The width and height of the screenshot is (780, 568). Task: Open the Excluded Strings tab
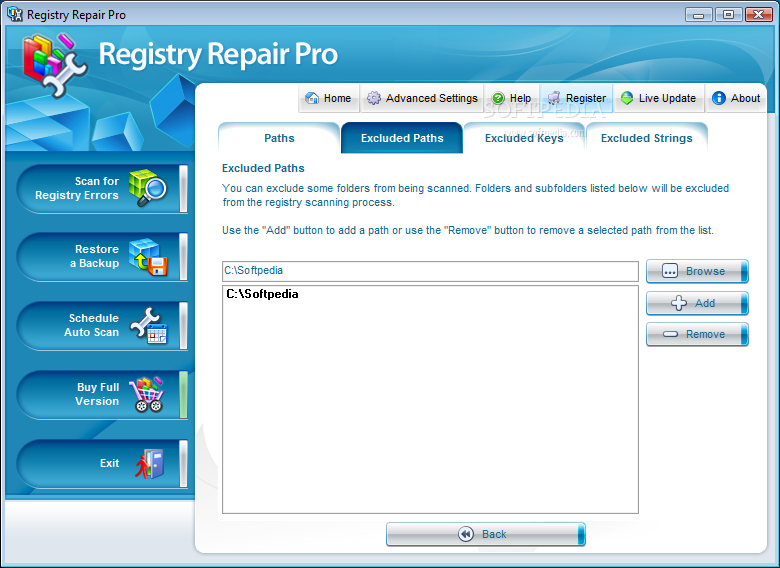pyautogui.click(x=647, y=138)
